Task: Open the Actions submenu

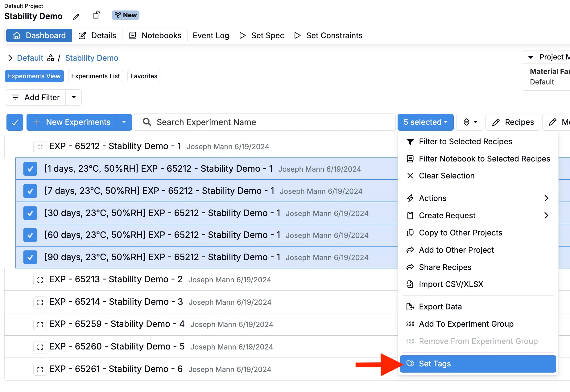Action: pos(478,198)
